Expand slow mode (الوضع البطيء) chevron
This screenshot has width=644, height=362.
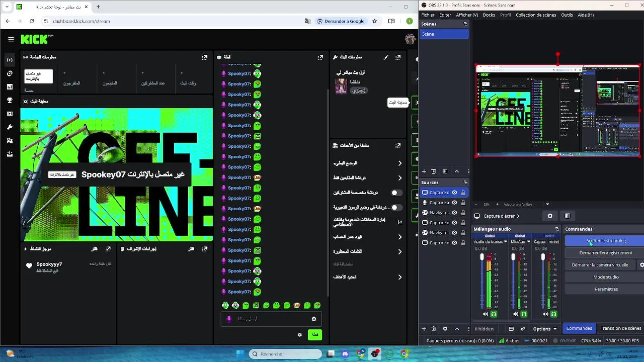point(400,163)
